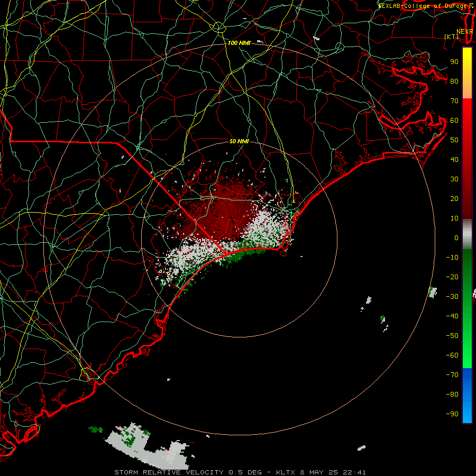
Task: Click the 80 value on the velocity scale
Action: click(454, 81)
